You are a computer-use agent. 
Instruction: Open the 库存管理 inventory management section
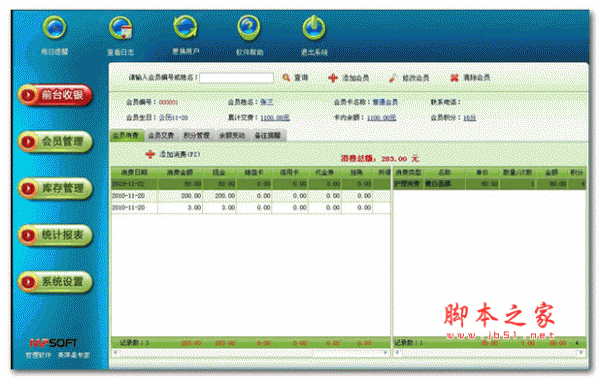pos(55,188)
